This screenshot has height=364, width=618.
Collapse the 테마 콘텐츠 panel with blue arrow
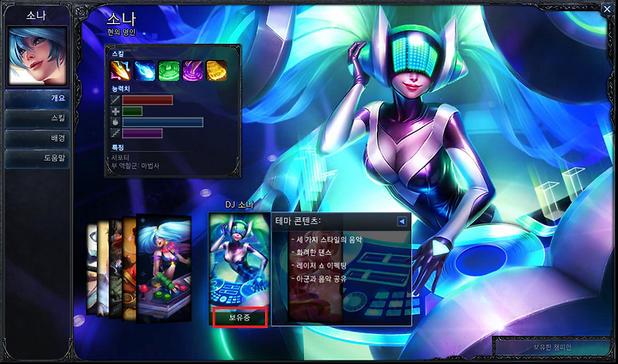[x=402, y=221]
